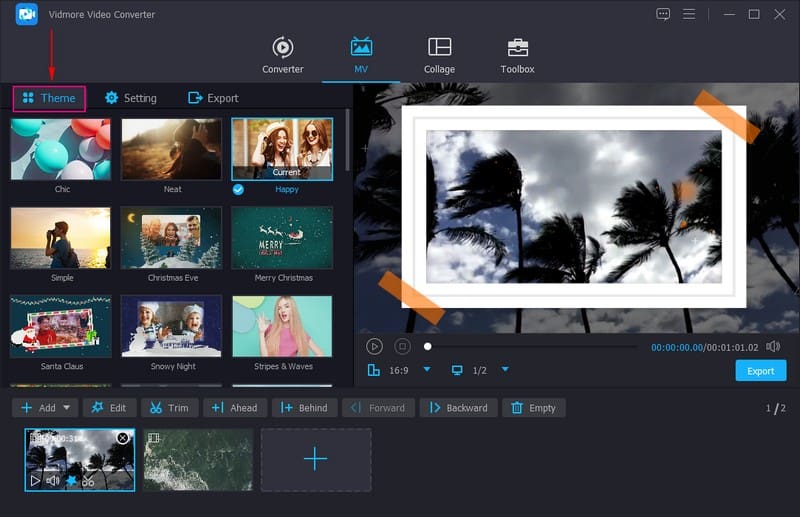Remove first clip with its X icon
Screen dimensions: 800x517
tap(122, 438)
